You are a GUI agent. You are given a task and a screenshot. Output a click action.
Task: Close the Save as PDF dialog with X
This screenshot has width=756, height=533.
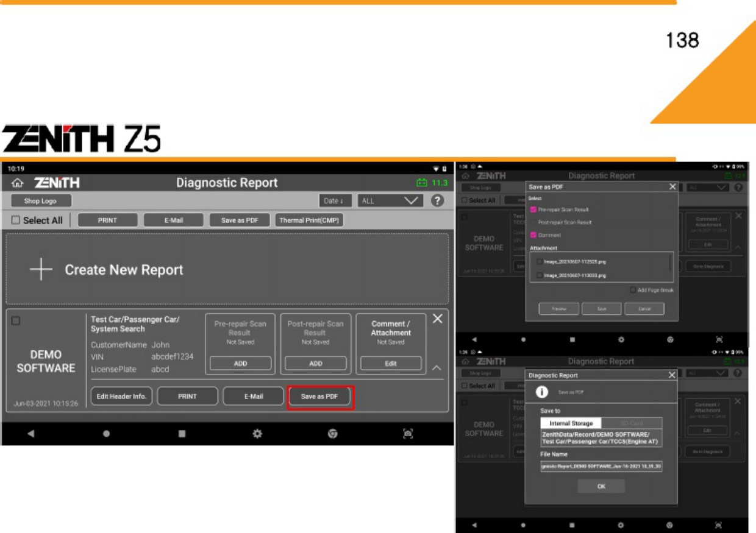pos(672,187)
